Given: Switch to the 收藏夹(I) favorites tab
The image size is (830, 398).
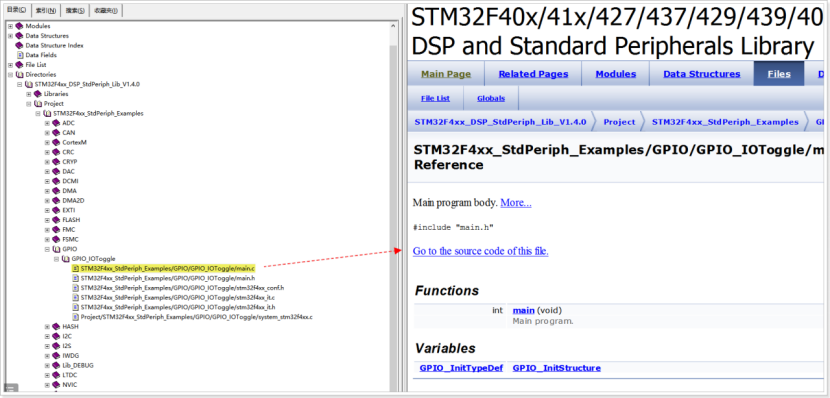Looking at the screenshot, I should [x=106, y=11].
